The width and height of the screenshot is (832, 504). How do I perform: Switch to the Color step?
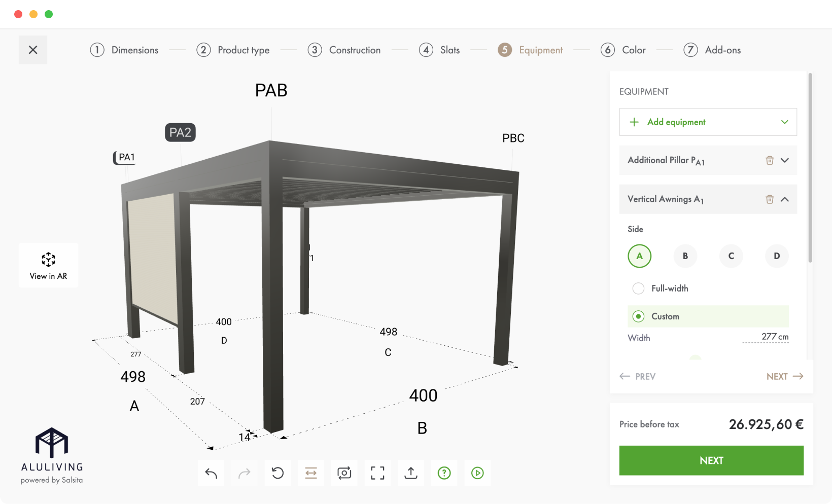pos(623,50)
